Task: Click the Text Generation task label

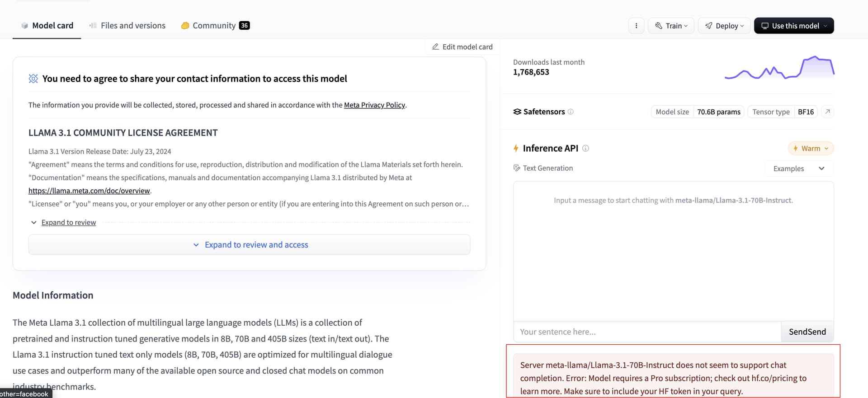Action: tap(547, 168)
